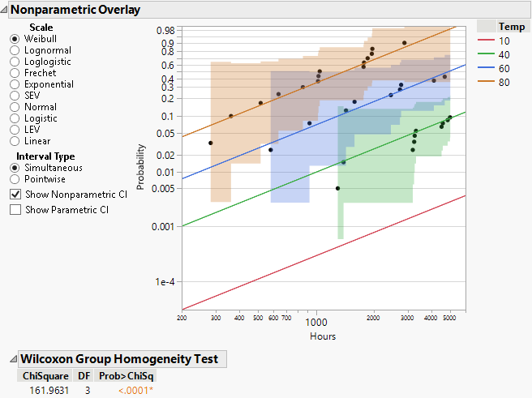532x398 pixels.
Task: Click the Hours axis label
Action: (323, 336)
